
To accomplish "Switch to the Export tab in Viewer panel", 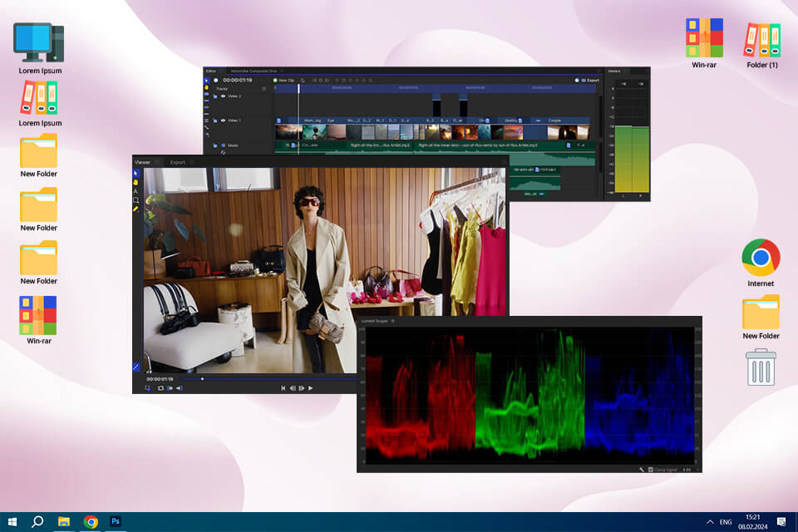I will (178, 162).
